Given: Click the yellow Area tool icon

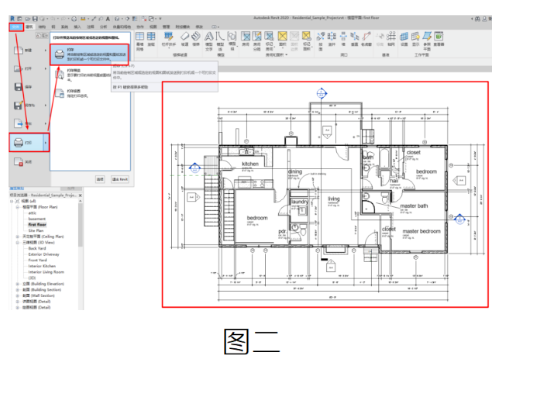Looking at the screenshot, I should (282, 36).
